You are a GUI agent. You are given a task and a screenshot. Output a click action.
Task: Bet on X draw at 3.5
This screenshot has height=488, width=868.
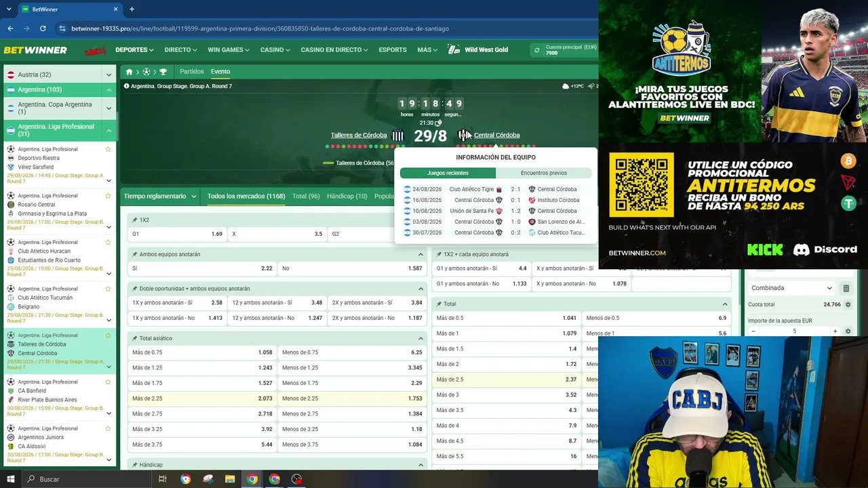[x=277, y=234]
